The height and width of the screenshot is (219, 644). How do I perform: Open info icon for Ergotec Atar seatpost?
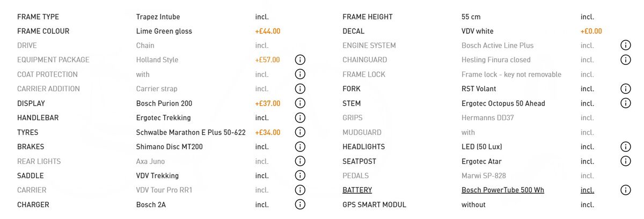(625, 161)
